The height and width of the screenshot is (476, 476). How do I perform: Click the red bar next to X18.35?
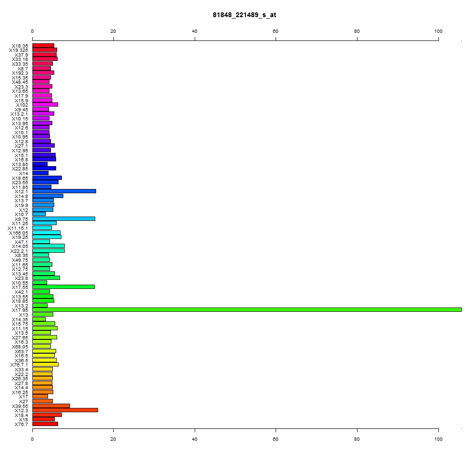[x=43, y=46]
